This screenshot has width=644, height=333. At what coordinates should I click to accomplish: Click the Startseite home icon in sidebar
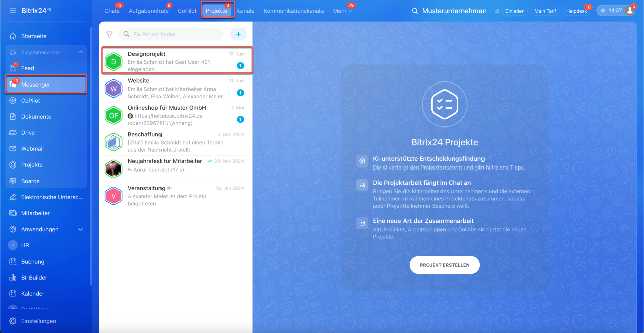coord(13,36)
